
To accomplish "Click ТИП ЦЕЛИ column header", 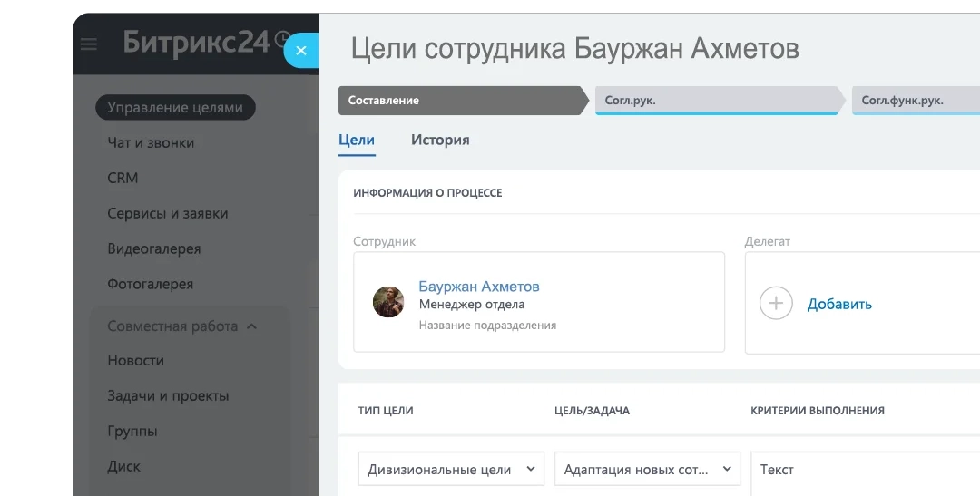I will [x=386, y=411].
